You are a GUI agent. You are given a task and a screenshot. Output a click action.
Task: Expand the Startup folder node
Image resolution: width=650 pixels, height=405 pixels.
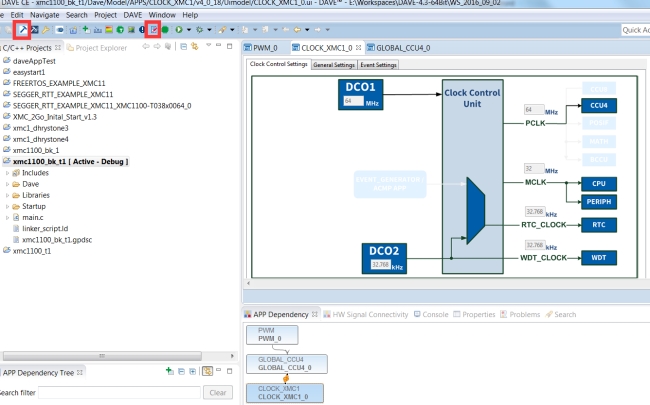coord(9,206)
